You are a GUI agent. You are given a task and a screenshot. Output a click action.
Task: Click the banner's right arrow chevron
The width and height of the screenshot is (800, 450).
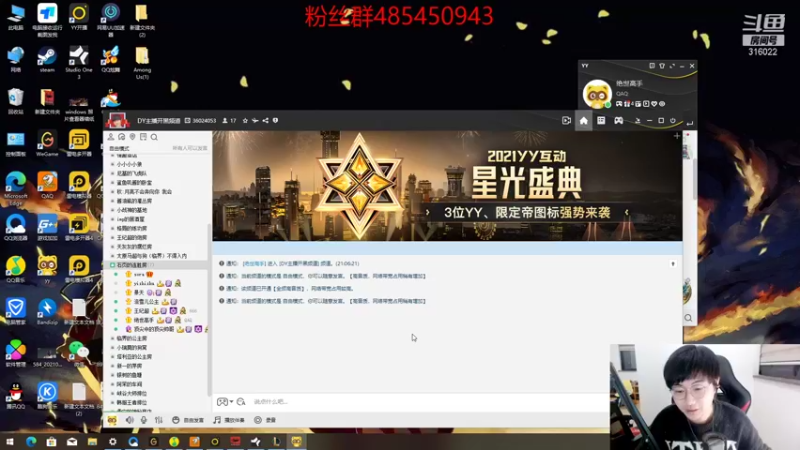(x=627, y=212)
